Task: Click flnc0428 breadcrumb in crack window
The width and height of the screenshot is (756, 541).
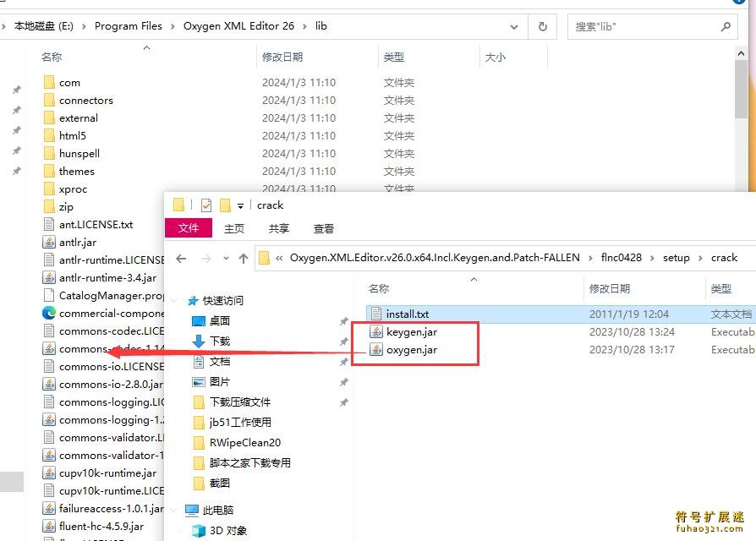Action: pos(621,258)
